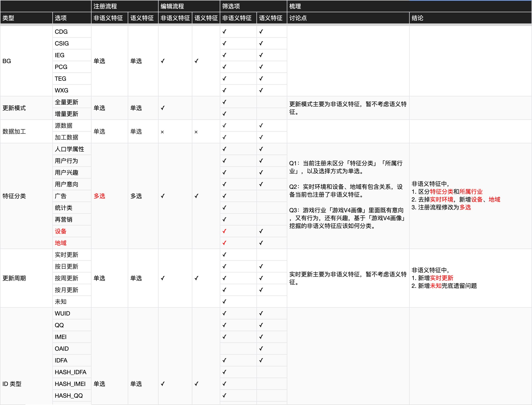The image size is (532, 405).
Task: Click the 数据加工 type cell
Action: coord(26,131)
